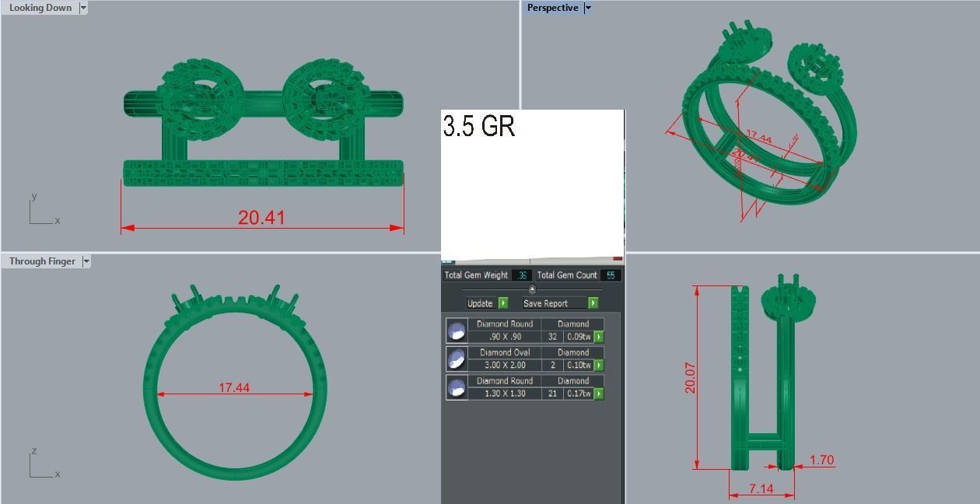Image resolution: width=980 pixels, height=504 pixels.
Task: Open the Perspective viewport dropdown arrow
Action: [587, 8]
